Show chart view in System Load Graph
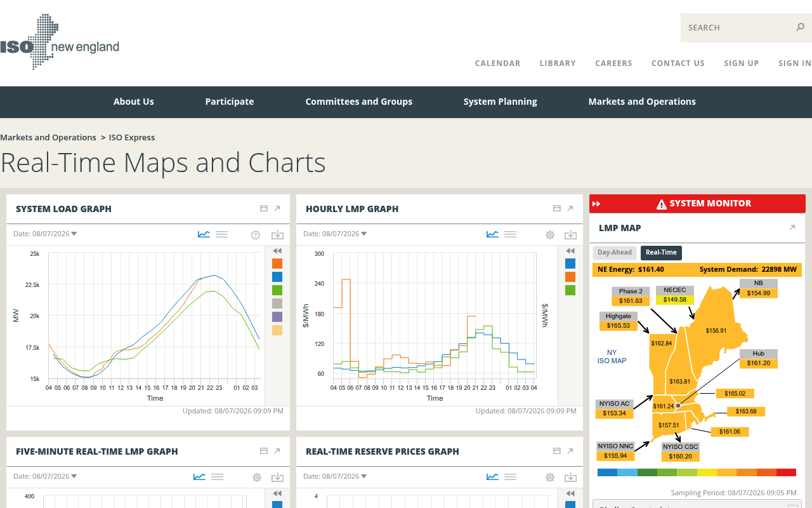The width and height of the screenshot is (812, 508). 204,234
